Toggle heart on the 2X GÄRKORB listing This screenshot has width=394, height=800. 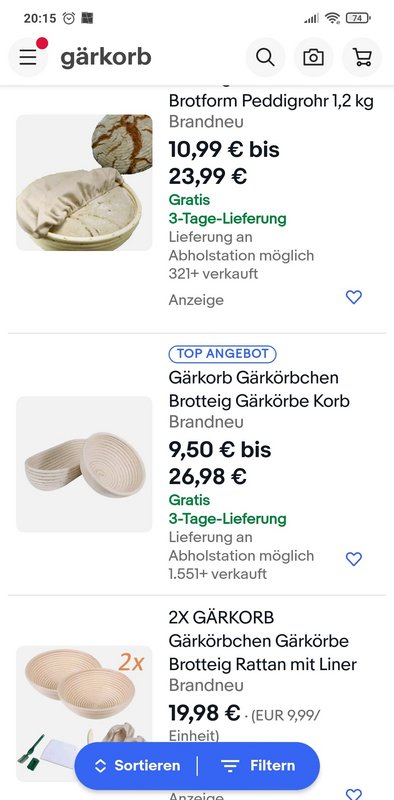[354, 794]
